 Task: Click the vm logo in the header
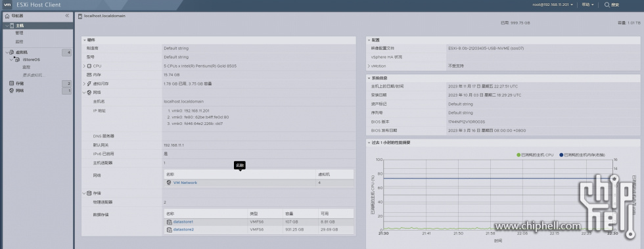pyautogui.click(x=7, y=5)
